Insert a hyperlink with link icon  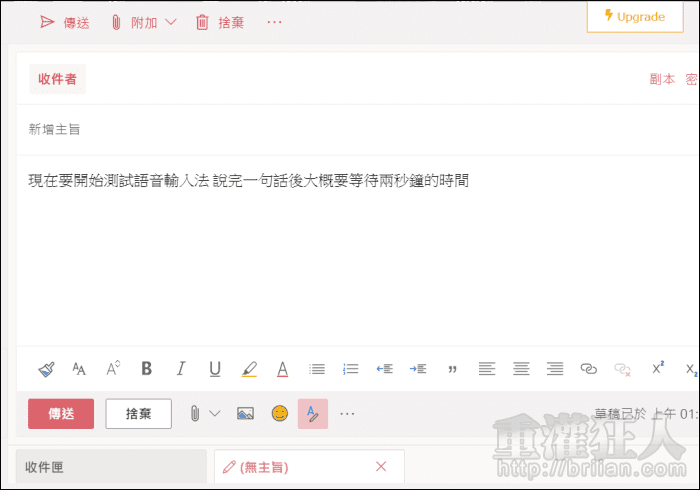coord(589,369)
